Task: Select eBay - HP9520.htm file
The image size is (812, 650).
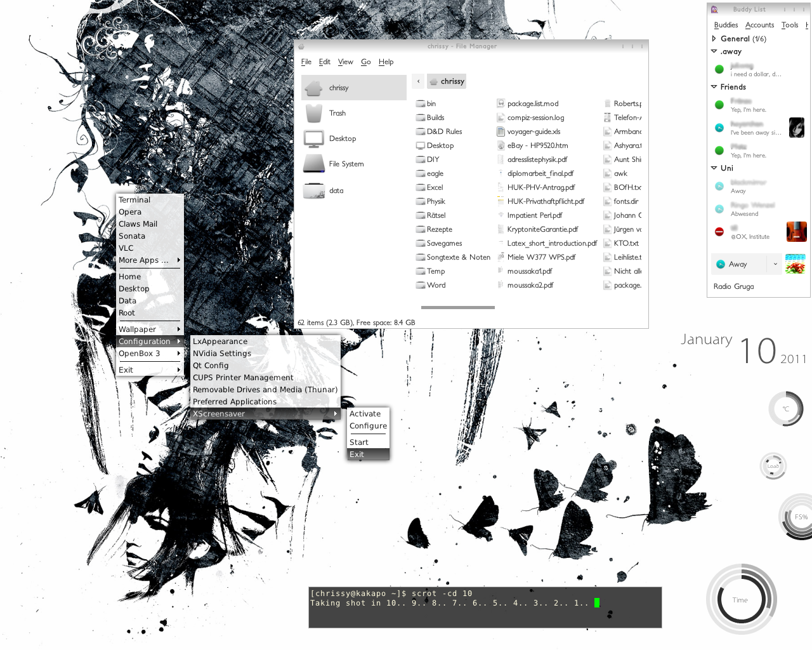Action: click(532, 145)
